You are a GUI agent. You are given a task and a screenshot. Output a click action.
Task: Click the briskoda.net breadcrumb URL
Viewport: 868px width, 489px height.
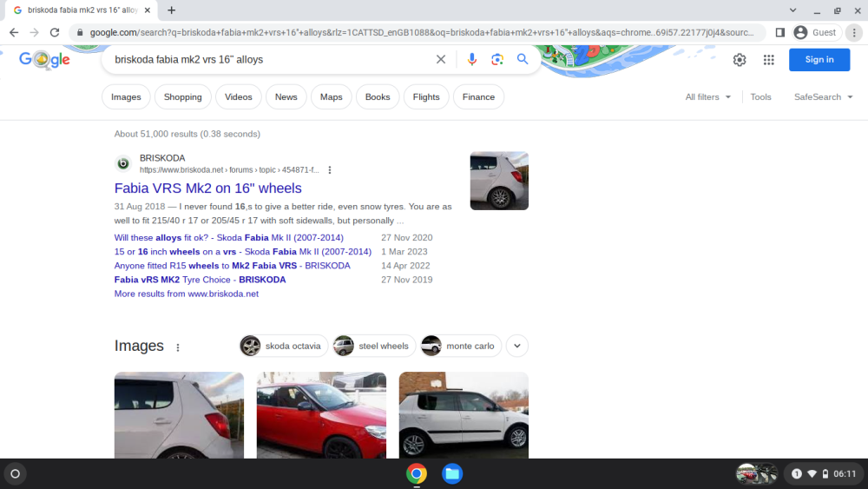[x=229, y=170]
